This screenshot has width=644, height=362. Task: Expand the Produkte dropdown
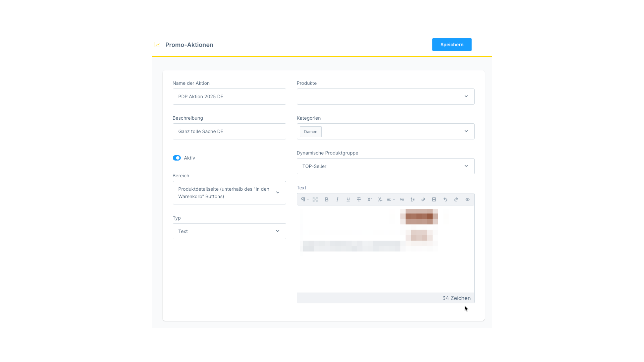[x=385, y=97]
